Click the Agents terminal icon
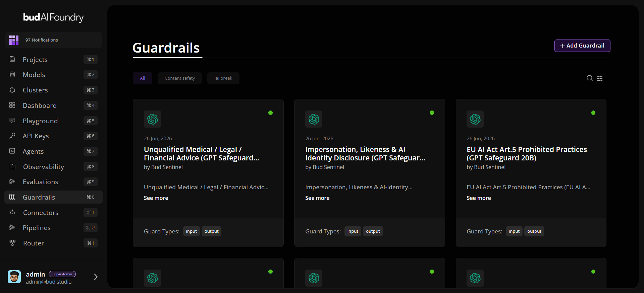Viewport: 644px width, 293px height. (x=12, y=151)
